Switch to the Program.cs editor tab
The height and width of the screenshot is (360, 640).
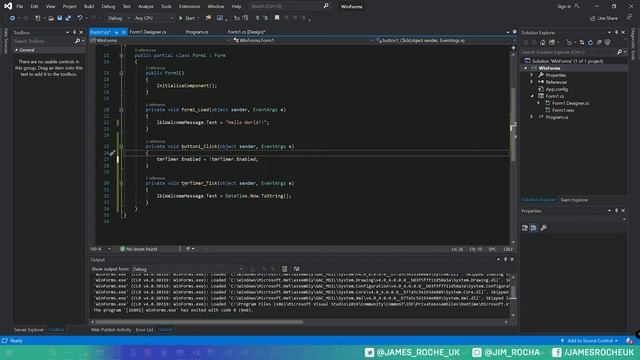point(197,32)
